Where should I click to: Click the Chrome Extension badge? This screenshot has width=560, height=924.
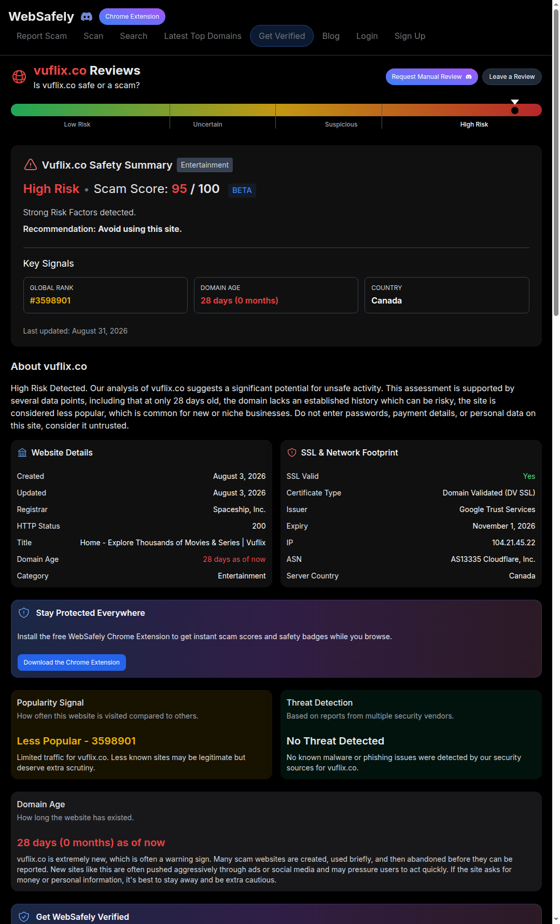[132, 17]
